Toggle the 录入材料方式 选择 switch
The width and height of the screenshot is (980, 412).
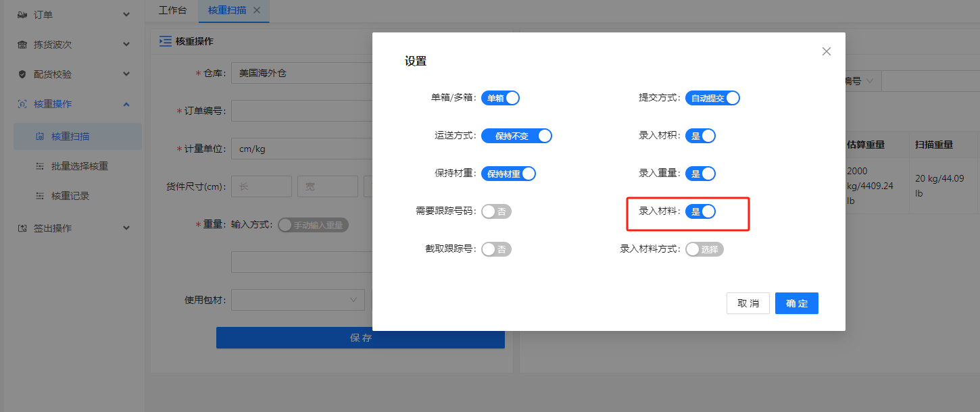pyautogui.click(x=704, y=249)
